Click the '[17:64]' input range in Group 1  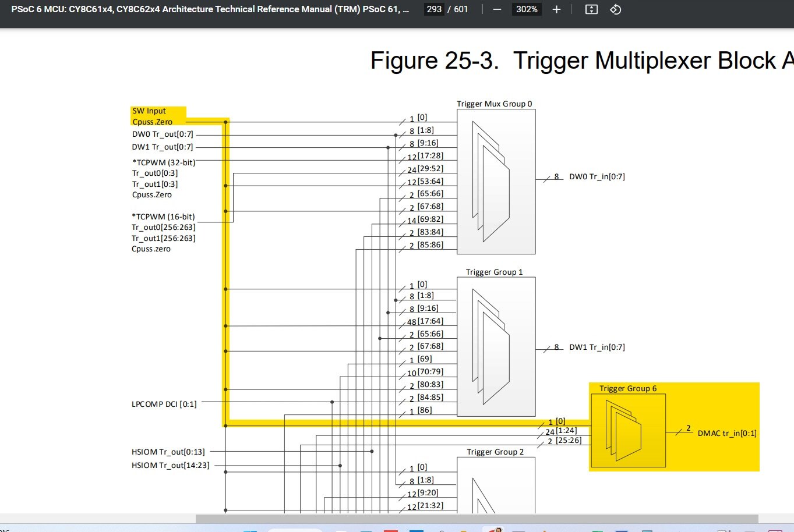(430, 321)
